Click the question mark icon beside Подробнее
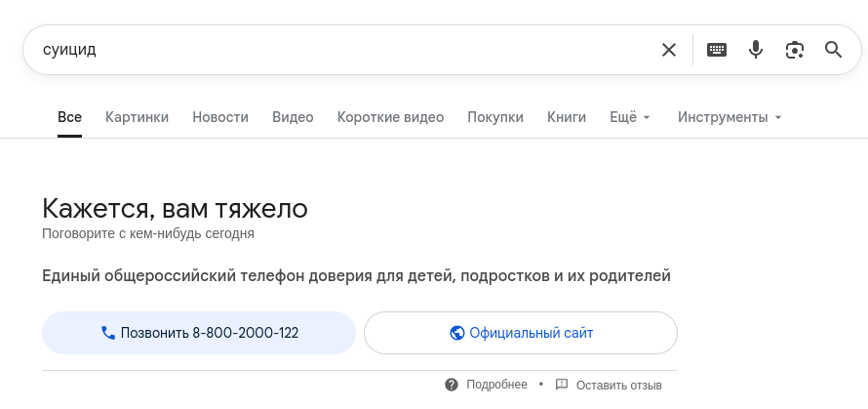This screenshot has width=868, height=409. [x=452, y=385]
